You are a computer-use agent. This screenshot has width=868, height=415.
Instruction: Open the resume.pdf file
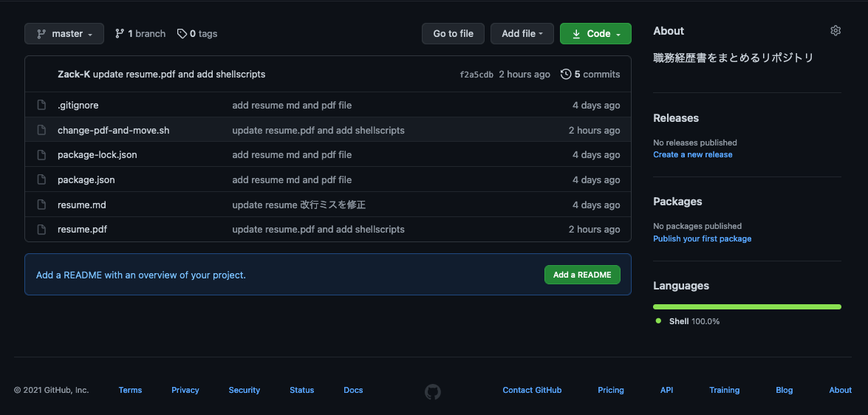tap(82, 229)
